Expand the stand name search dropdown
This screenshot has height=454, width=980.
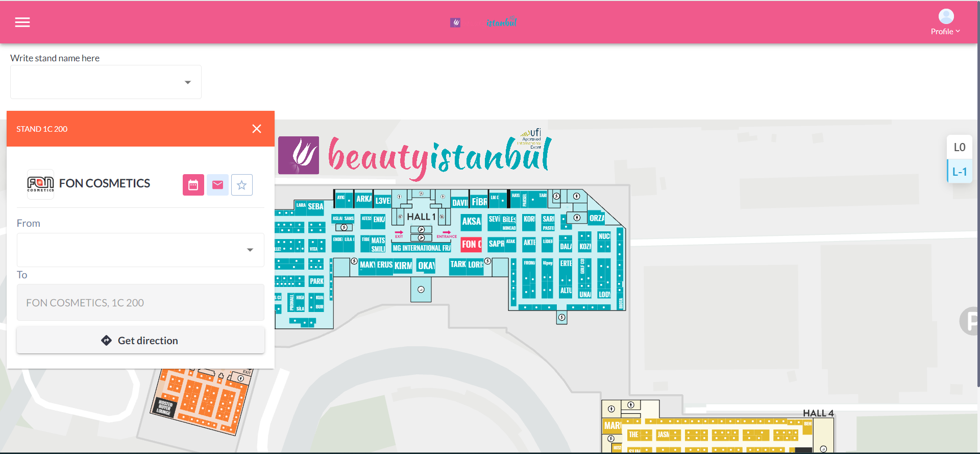[188, 82]
